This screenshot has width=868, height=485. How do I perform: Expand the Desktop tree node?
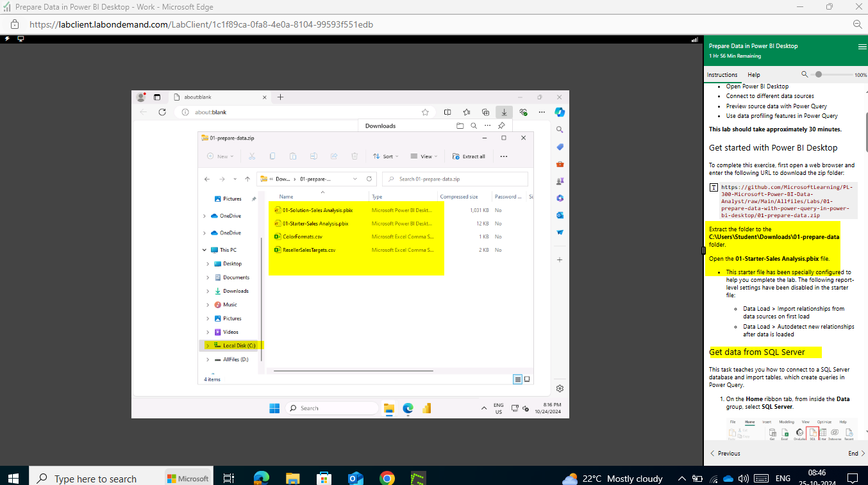[x=208, y=263]
